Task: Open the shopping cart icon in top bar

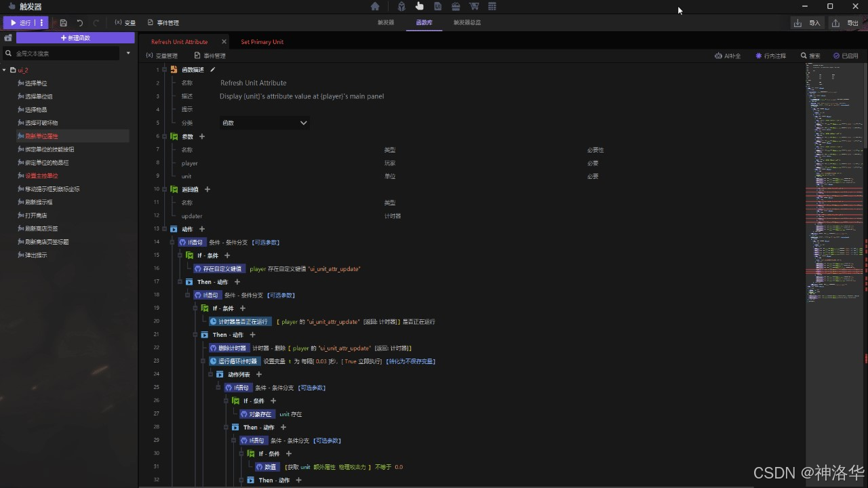Action: coord(474,6)
